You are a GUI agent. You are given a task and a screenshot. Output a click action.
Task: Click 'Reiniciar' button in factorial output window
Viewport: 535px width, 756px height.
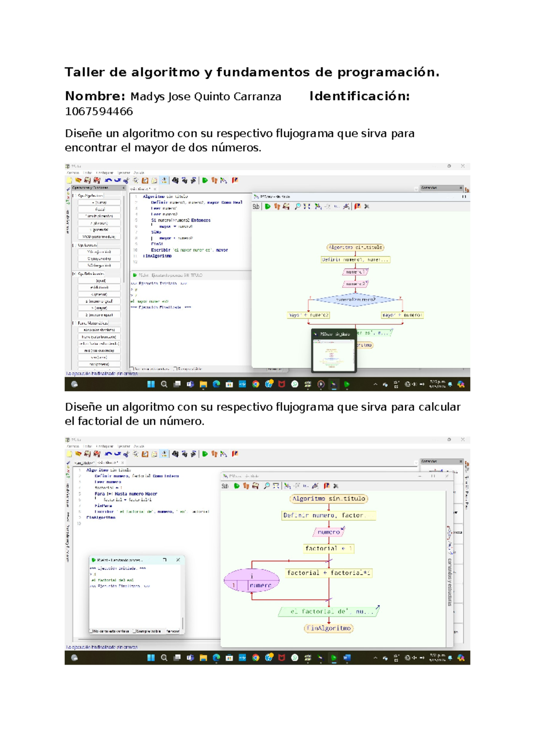[x=173, y=631]
